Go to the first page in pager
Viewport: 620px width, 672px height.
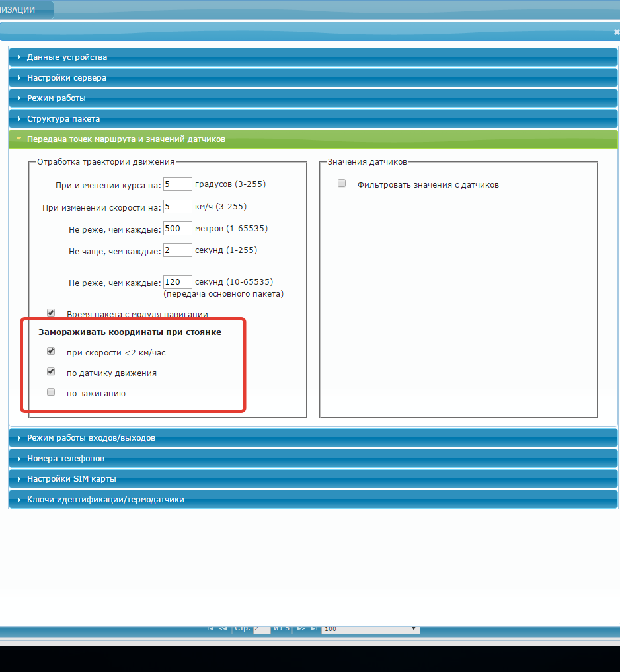pos(210,628)
